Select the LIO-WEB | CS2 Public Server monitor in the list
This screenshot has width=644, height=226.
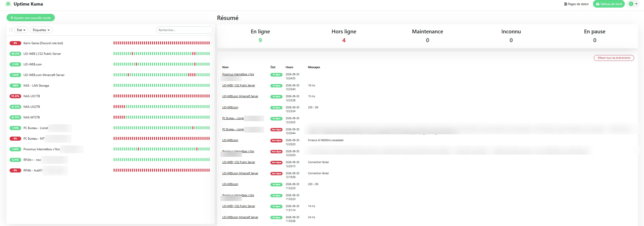110,54
